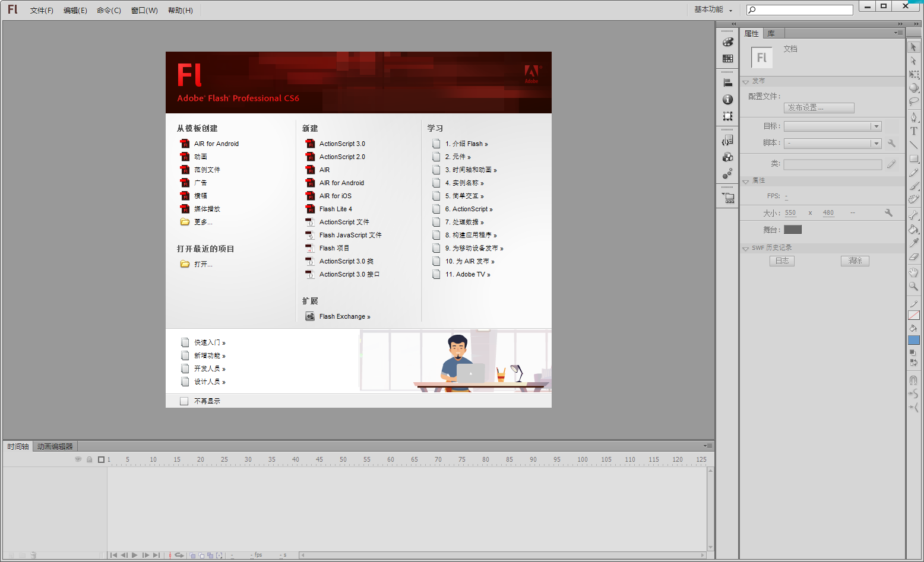Image resolution: width=924 pixels, height=562 pixels.
Task: Toggle Onion Skin Outlines in timeline
Action: coord(202,555)
